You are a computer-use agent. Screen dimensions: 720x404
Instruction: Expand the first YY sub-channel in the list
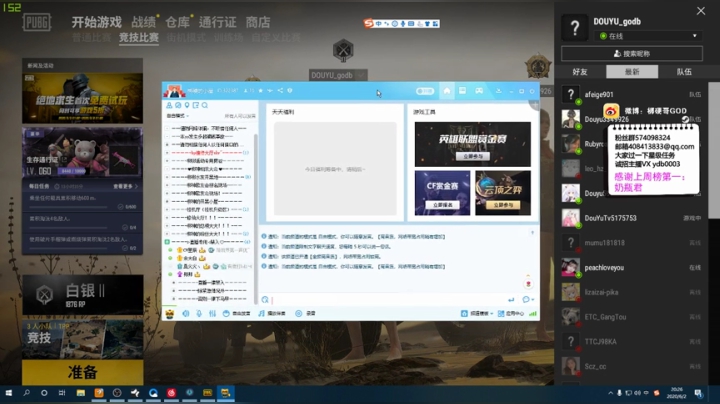167,128
